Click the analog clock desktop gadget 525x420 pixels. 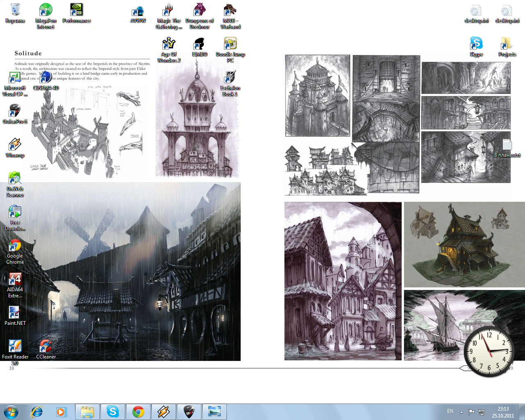(x=488, y=351)
